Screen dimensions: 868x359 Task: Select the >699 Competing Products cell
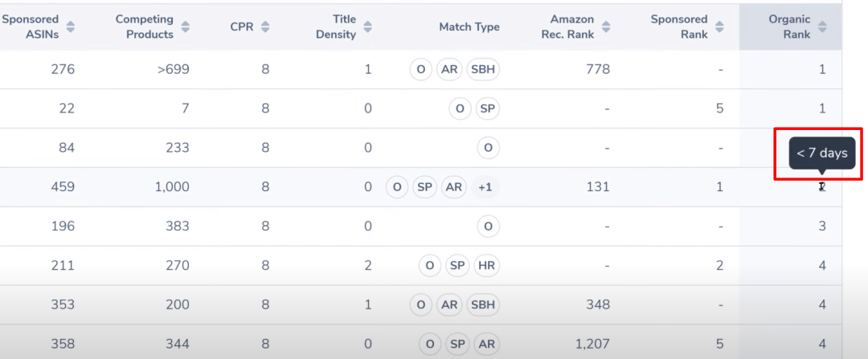[x=173, y=69]
